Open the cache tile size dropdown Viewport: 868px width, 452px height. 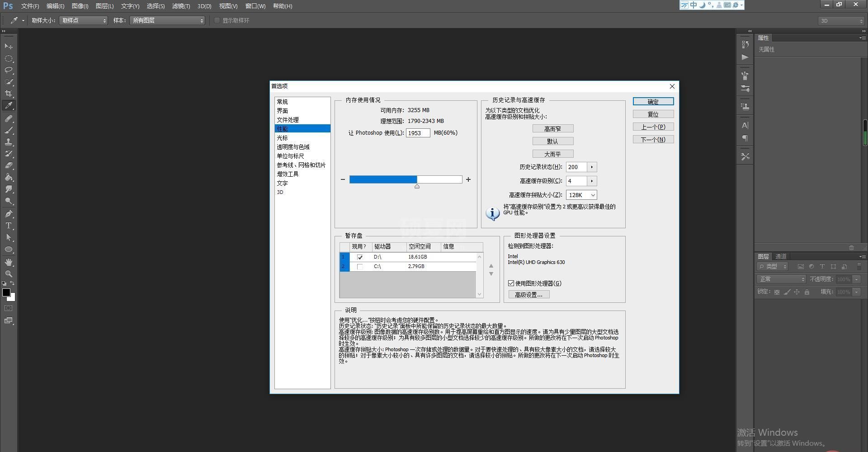(581, 195)
